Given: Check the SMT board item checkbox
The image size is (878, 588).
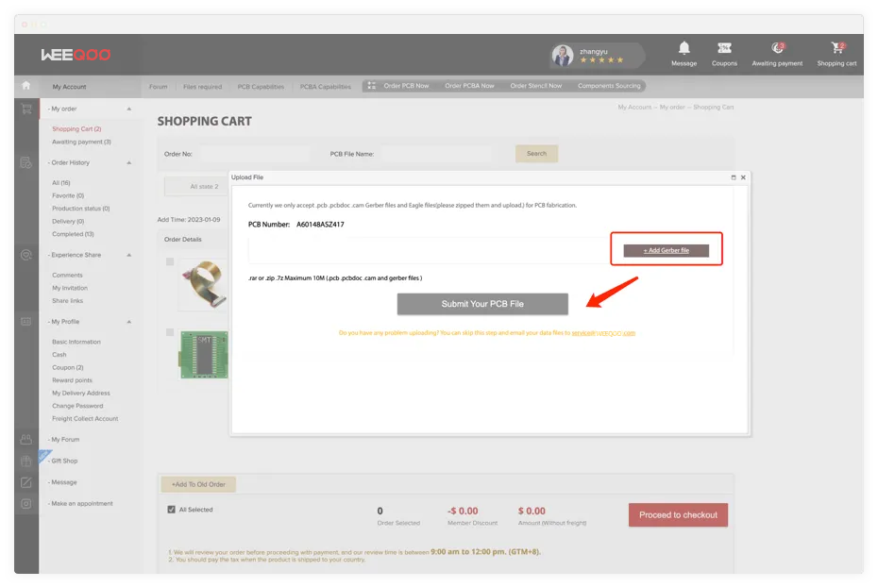Looking at the screenshot, I should (170, 332).
